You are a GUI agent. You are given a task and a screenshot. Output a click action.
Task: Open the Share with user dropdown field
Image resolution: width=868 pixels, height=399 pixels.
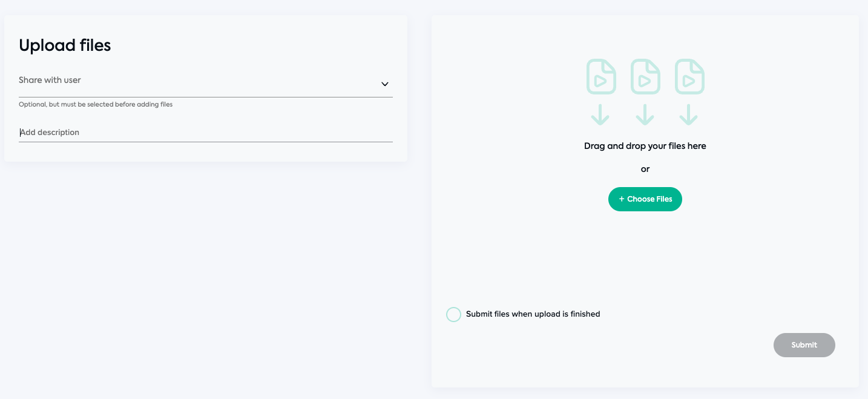click(x=206, y=84)
